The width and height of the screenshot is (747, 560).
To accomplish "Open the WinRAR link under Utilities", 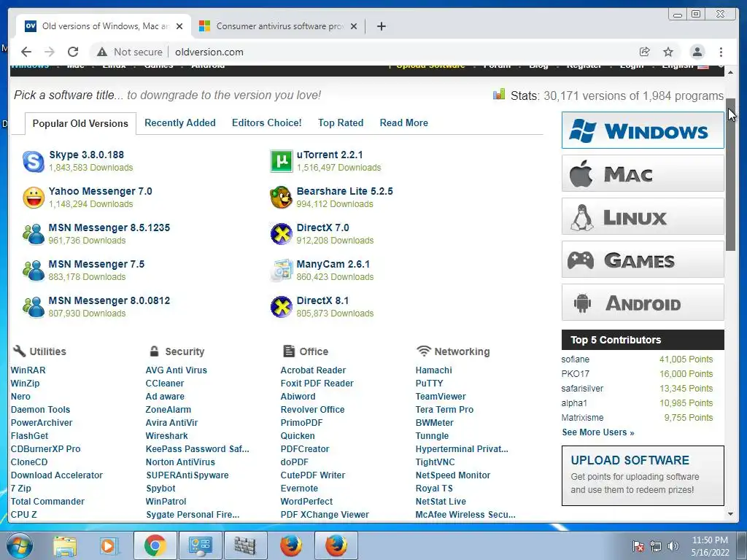I will tap(28, 370).
